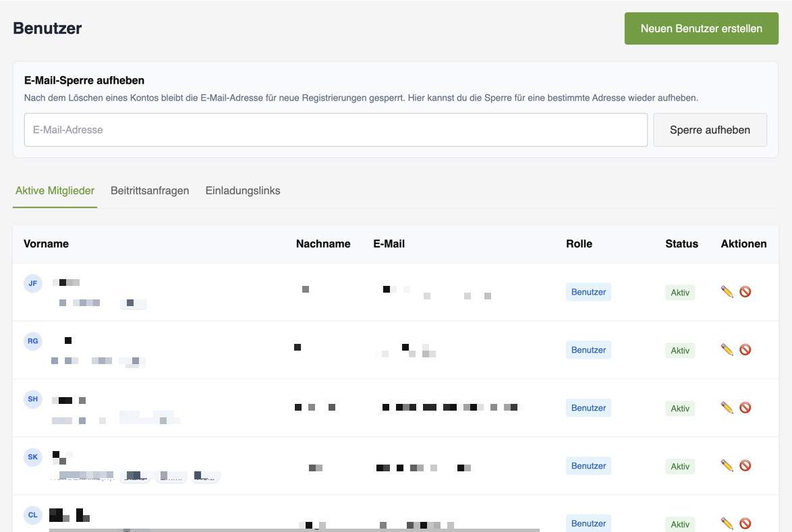
Task: Block the SK user with red icon
Action: click(x=745, y=466)
